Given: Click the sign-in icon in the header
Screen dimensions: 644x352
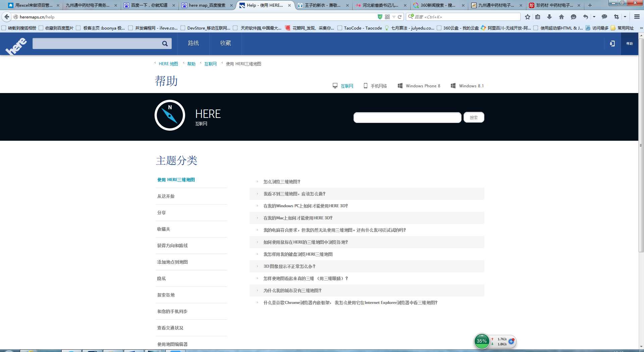Looking at the screenshot, I should click(612, 43).
